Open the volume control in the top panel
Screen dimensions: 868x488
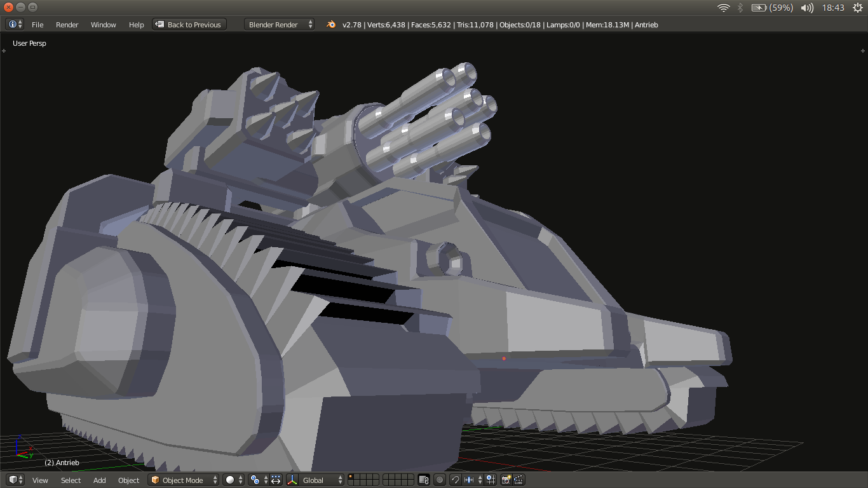(x=807, y=8)
